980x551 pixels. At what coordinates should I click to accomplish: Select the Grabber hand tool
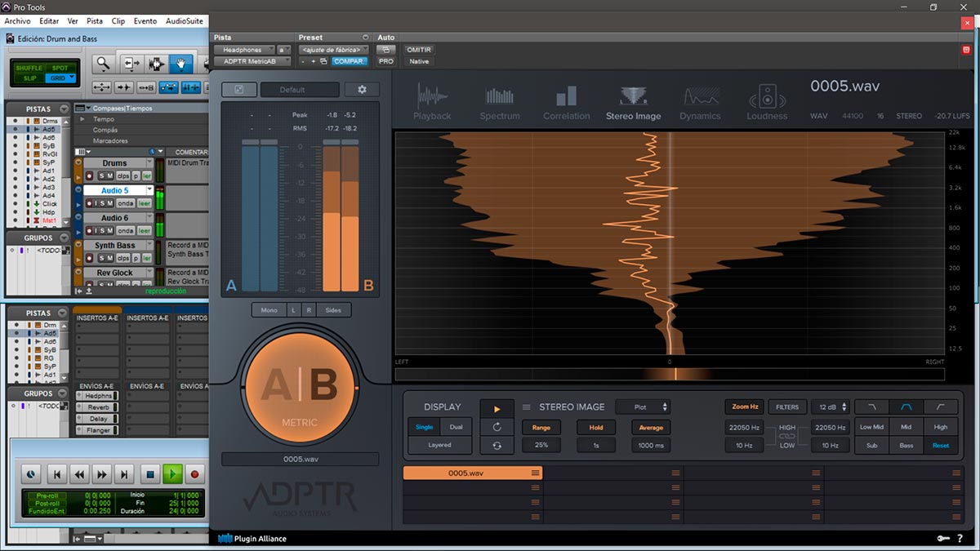(x=180, y=64)
